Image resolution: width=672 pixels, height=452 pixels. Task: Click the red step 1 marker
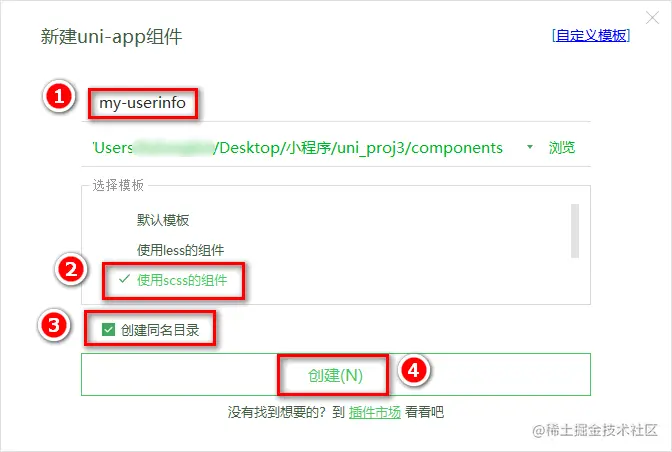click(59, 96)
